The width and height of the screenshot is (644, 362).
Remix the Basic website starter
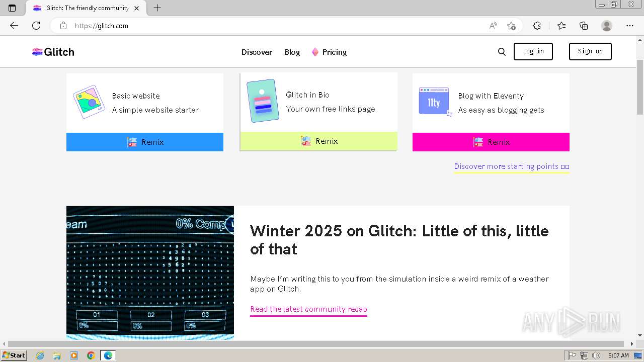[x=145, y=142]
